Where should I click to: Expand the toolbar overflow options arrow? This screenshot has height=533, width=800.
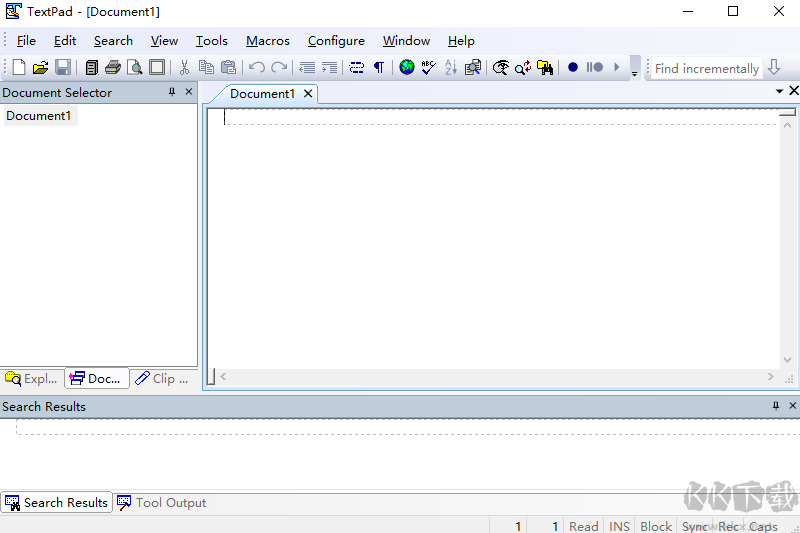635,67
